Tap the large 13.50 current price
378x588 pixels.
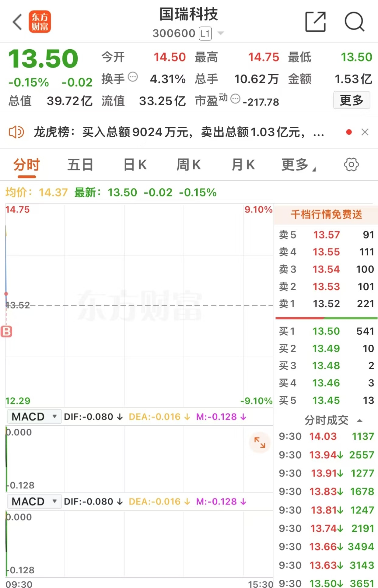[x=43, y=59]
